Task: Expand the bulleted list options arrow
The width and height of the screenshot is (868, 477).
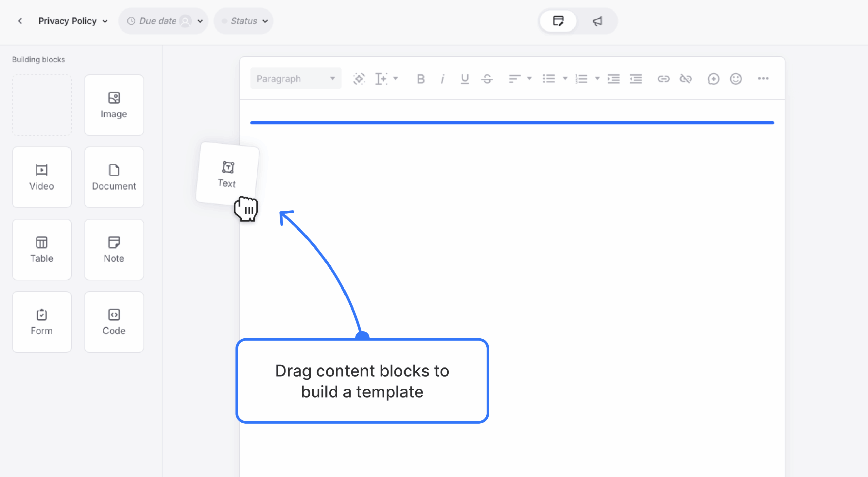Action: (x=565, y=79)
